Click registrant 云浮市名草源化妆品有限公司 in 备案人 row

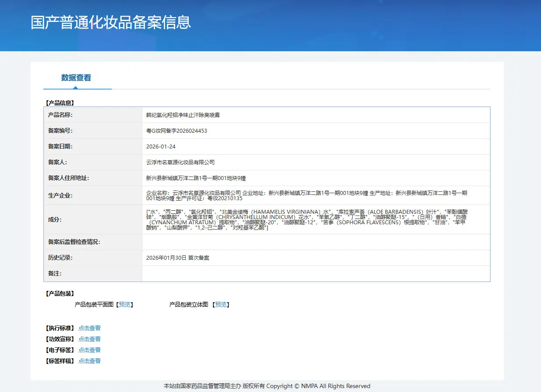(x=180, y=162)
